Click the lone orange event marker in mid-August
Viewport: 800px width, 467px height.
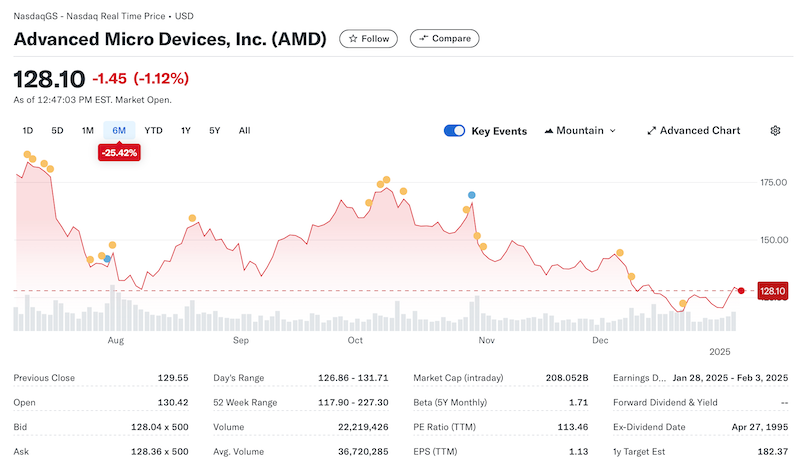coord(192,218)
